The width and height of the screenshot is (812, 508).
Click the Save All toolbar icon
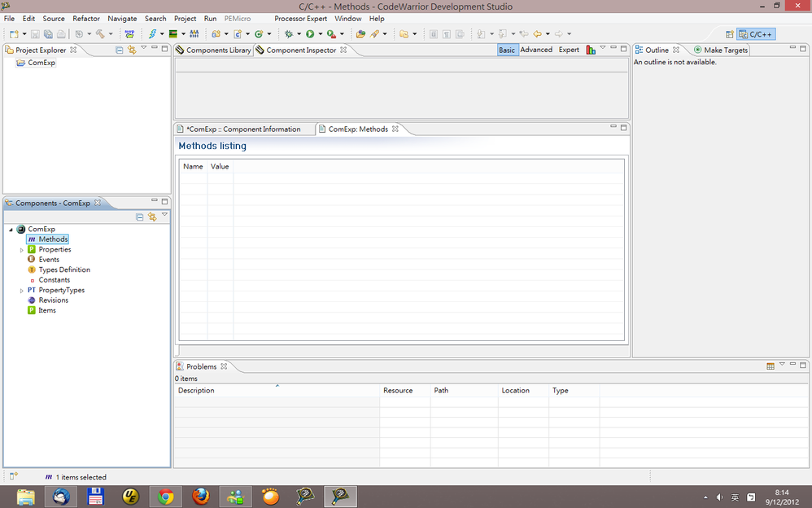pyautogui.click(x=48, y=34)
